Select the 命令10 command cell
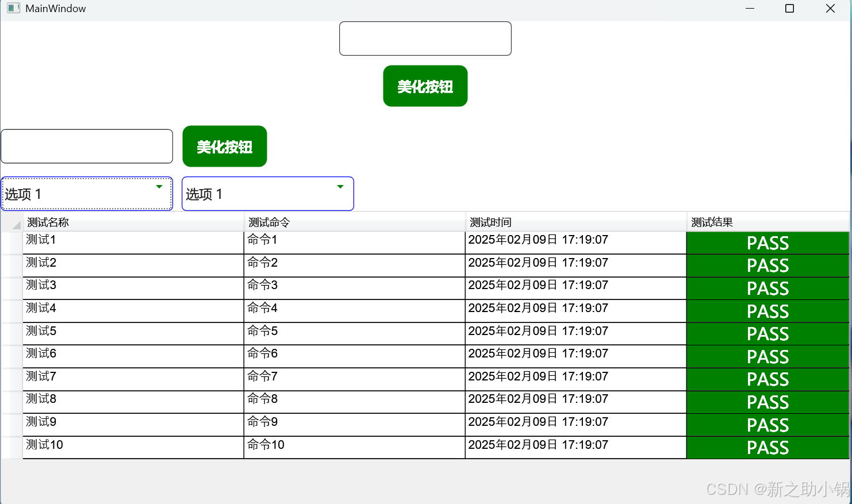Viewport: 852px width, 504px height. 355,448
